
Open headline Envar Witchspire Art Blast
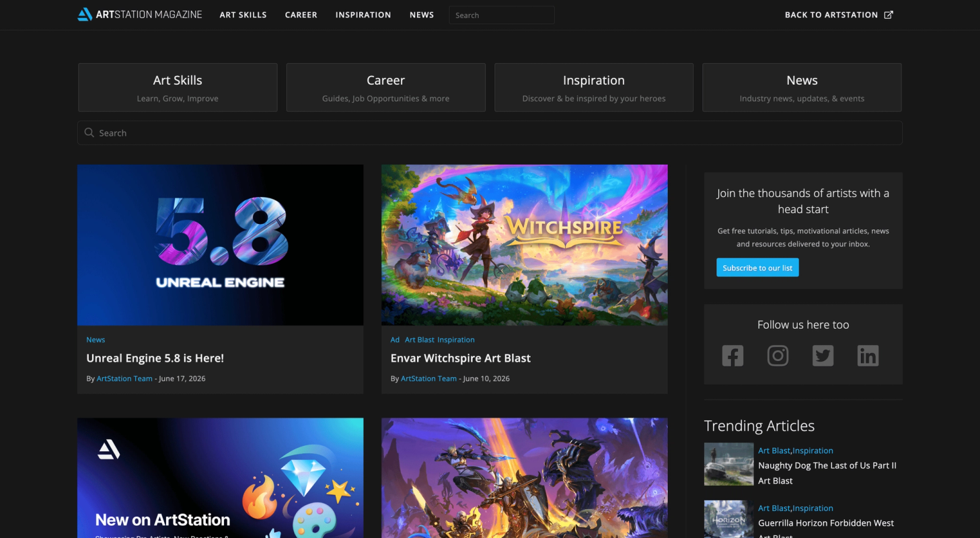pyautogui.click(x=461, y=358)
